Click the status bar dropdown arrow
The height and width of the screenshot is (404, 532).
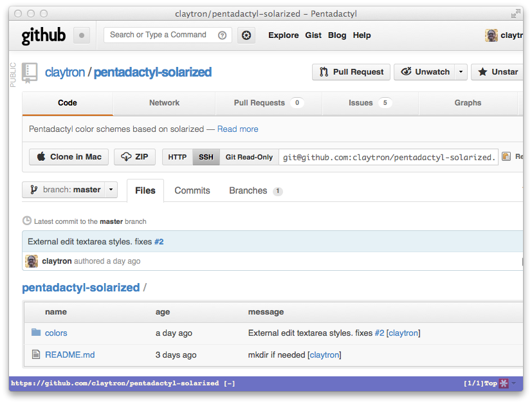tap(514, 383)
